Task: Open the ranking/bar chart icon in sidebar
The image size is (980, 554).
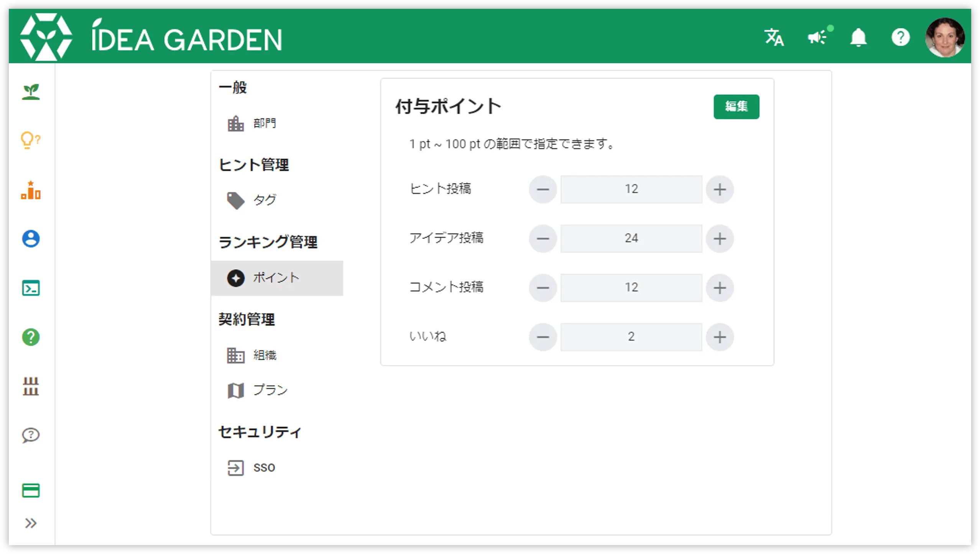Action: (32, 190)
